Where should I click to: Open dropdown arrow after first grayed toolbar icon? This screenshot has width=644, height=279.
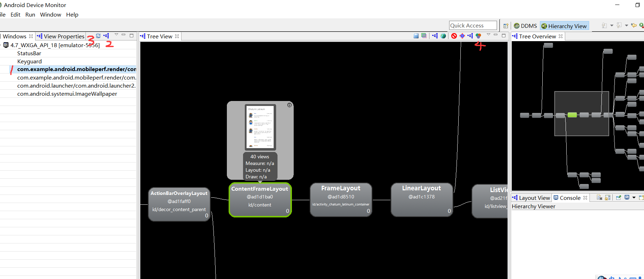click(612, 25)
